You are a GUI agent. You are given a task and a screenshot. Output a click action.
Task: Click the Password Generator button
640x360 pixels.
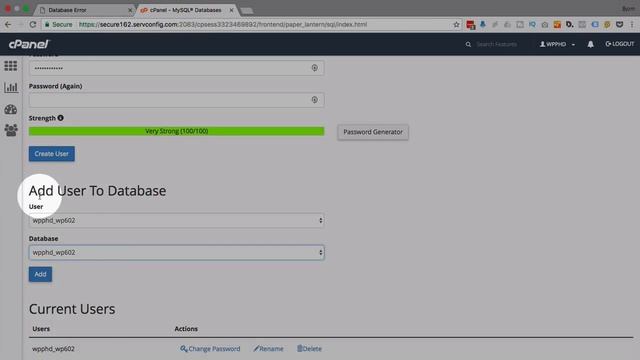pos(373,132)
